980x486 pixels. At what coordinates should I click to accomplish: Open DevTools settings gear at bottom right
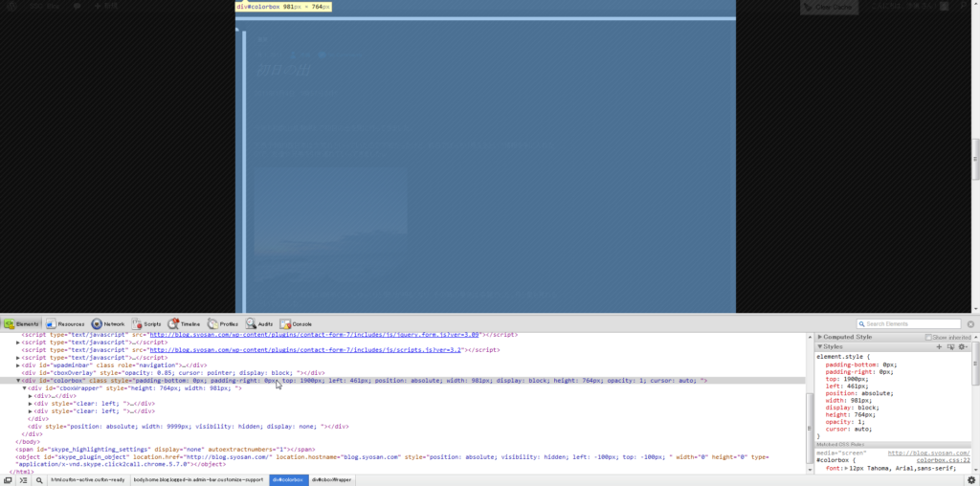(970, 480)
